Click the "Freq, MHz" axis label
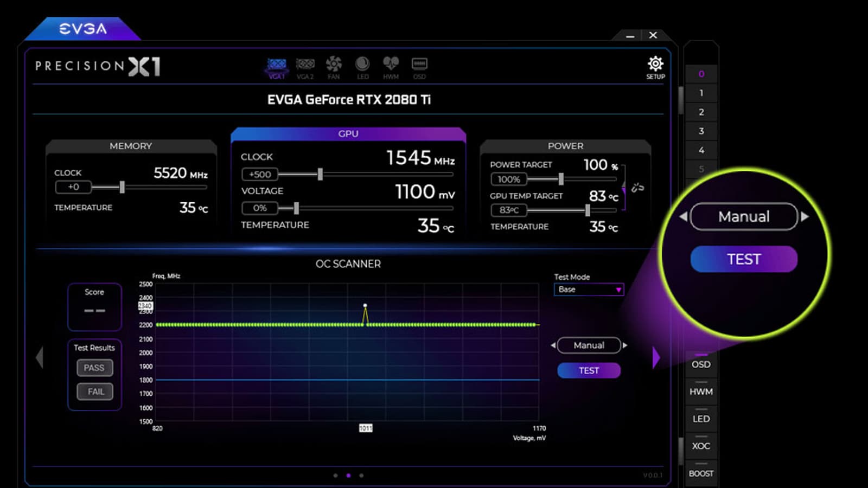868x488 pixels. tap(166, 276)
